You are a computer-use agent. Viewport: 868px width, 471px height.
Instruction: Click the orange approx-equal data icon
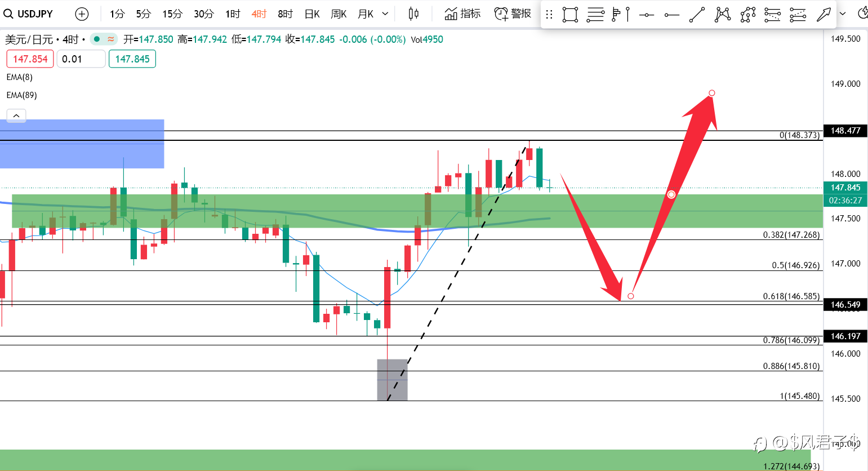click(111, 39)
